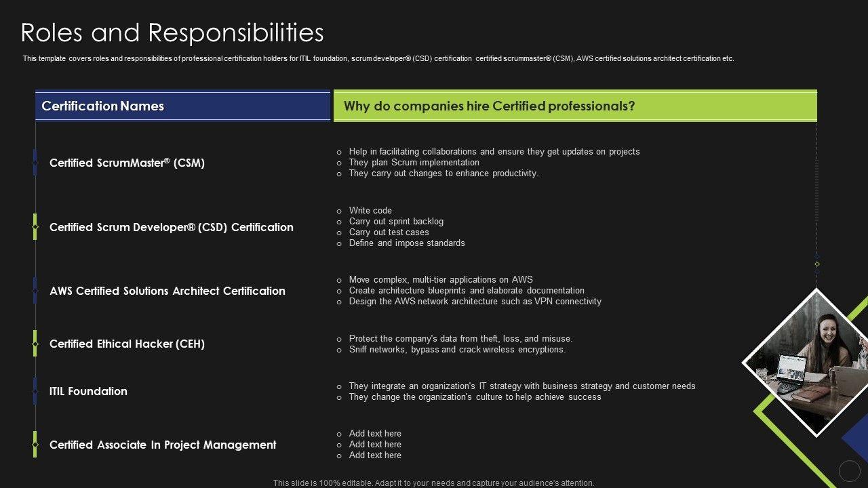Click the green diamond beside Certified Associate In Project Management
The height and width of the screenshot is (488, 868).
coord(35,445)
